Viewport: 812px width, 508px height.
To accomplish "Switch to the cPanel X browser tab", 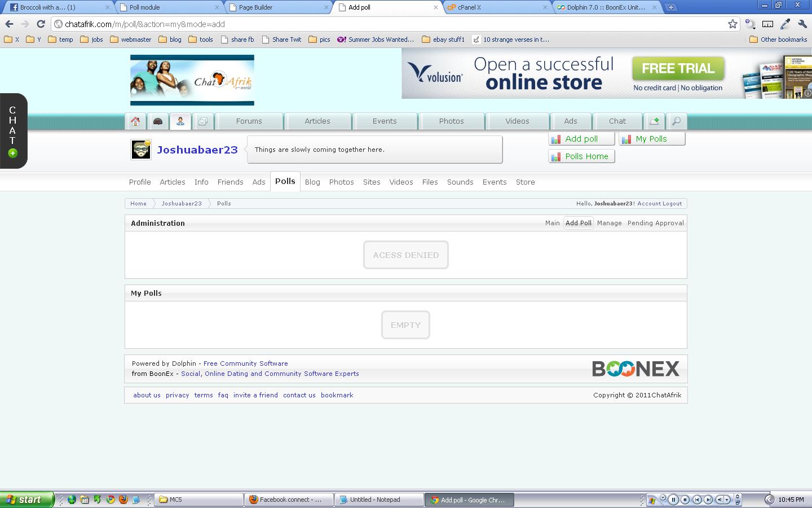I will [x=497, y=7].
